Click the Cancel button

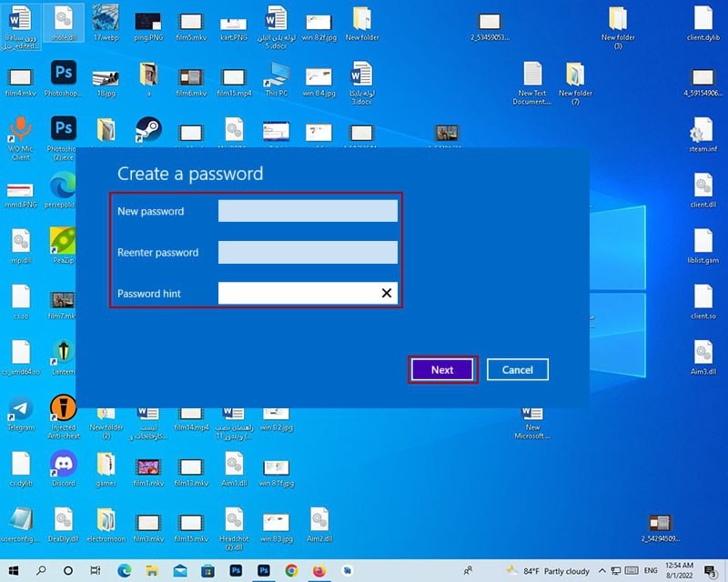[517, 369]
